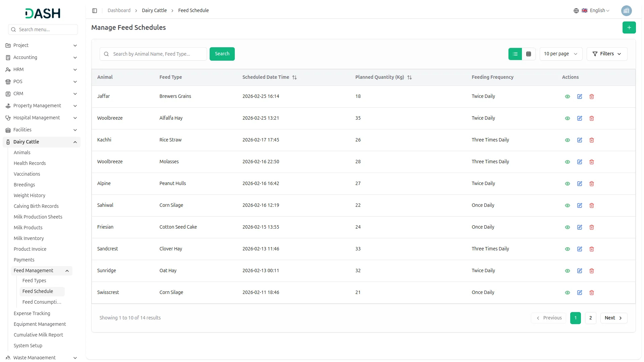644x362 pixels.
Task: Edit the Swisscrest Corn Silage schedule
Action: pos(579,293)
